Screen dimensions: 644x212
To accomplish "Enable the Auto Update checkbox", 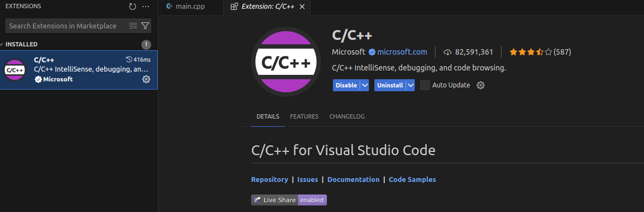I will [425, 85].
